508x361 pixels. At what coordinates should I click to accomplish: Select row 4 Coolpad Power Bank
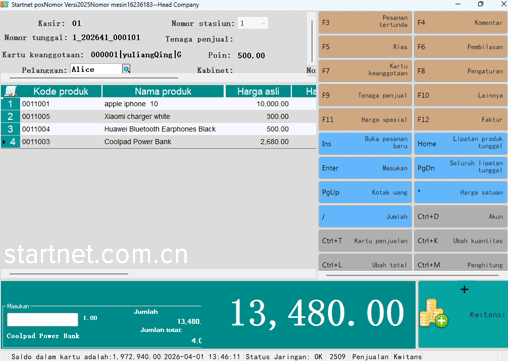[158, 142]
